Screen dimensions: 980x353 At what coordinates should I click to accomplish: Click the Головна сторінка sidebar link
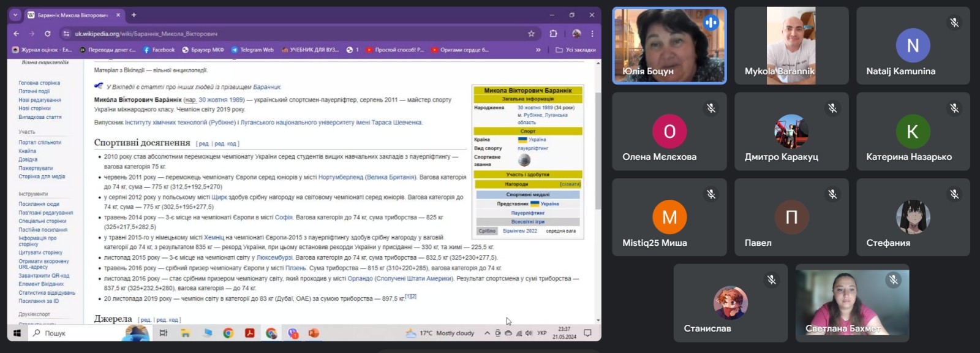(x=39, y=83)
